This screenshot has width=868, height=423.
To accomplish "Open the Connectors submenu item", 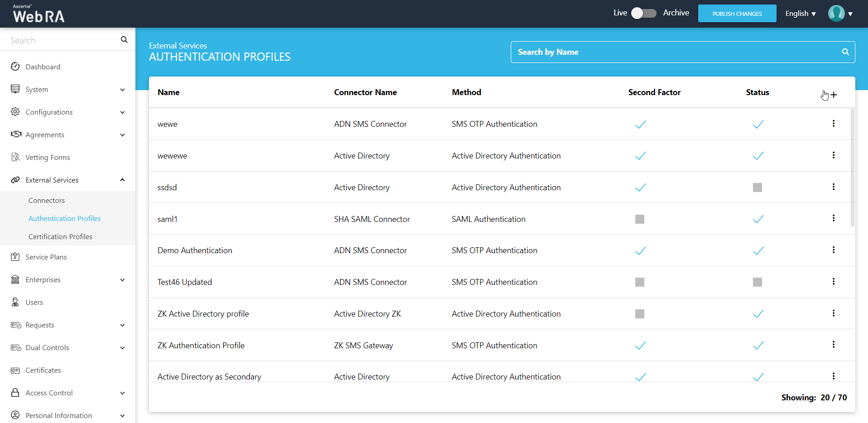I will pyautogui.click(x=47, y=200).
